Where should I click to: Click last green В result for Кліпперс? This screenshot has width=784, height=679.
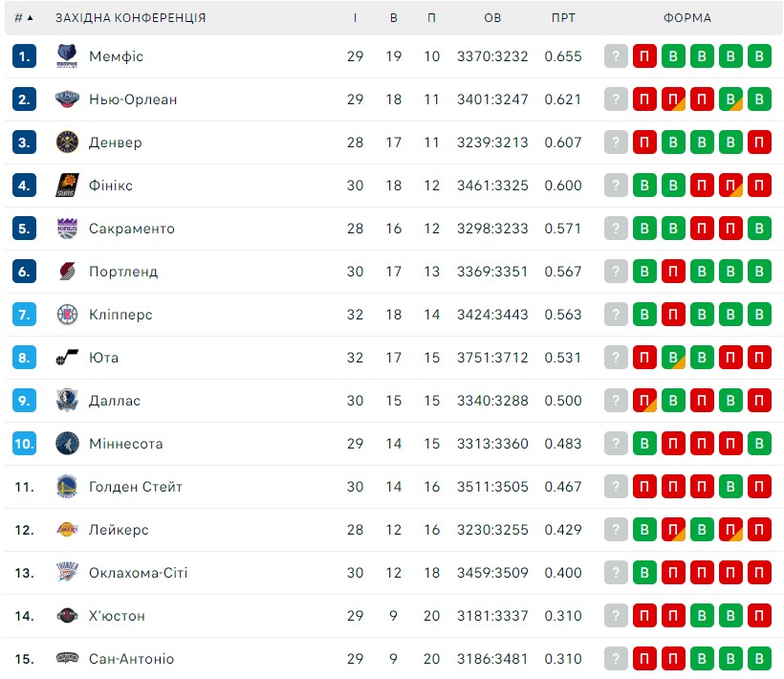(x=759, y=314)
